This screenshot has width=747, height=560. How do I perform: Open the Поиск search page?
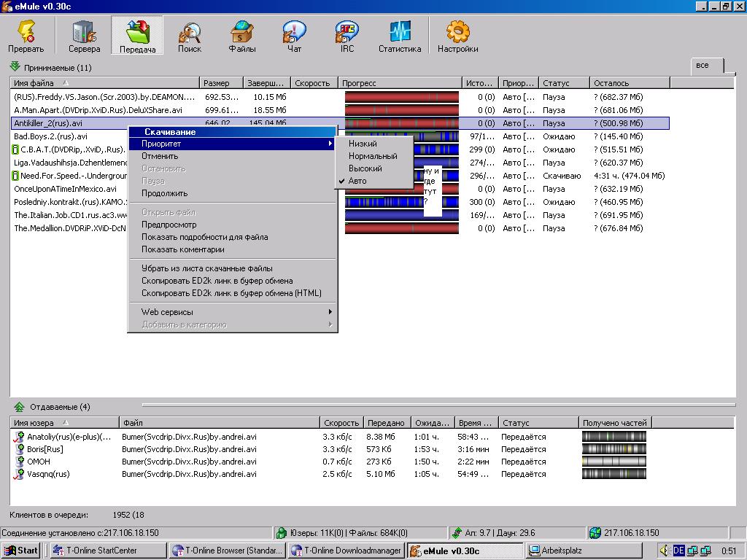pos(190,36)
